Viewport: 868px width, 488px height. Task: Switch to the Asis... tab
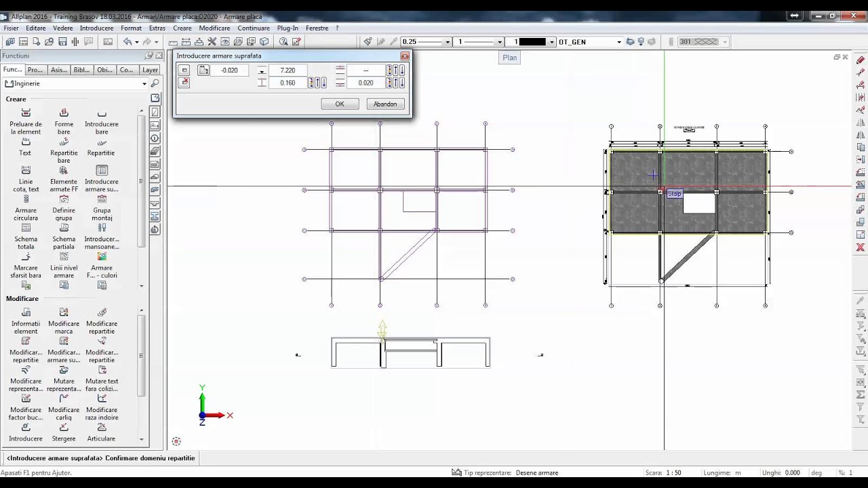coord(59,70)
